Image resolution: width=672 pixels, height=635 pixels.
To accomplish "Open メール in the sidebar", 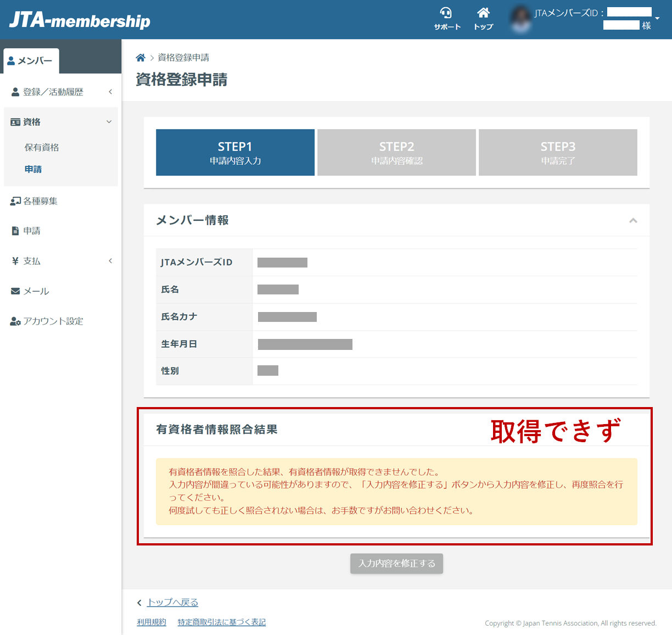I will (36, 291).
